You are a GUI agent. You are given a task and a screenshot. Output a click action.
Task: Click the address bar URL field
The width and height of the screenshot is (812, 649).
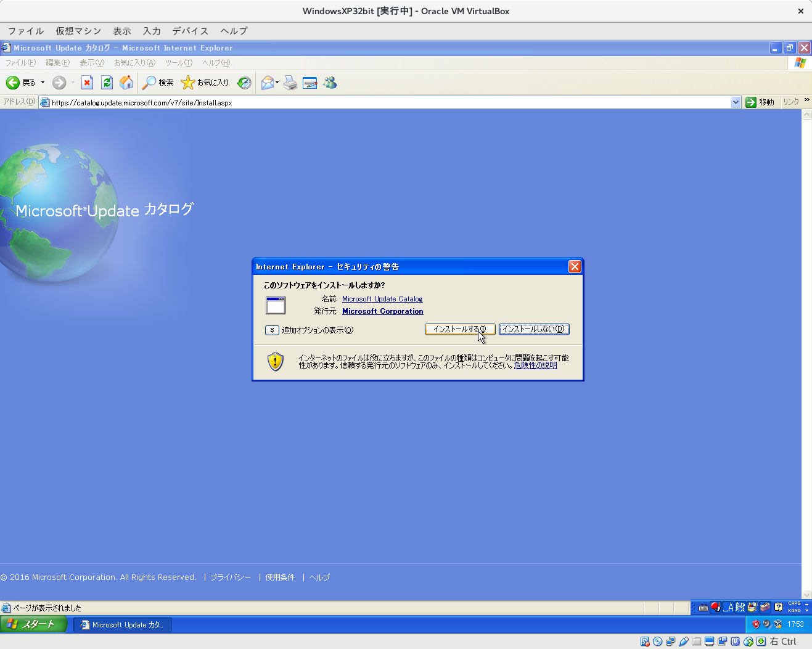(385, 102)
